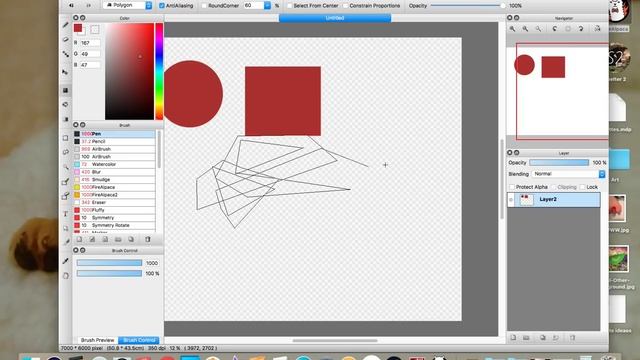
Task: Select the Bucket tool in left toolbar
Action: coord(65,104)
